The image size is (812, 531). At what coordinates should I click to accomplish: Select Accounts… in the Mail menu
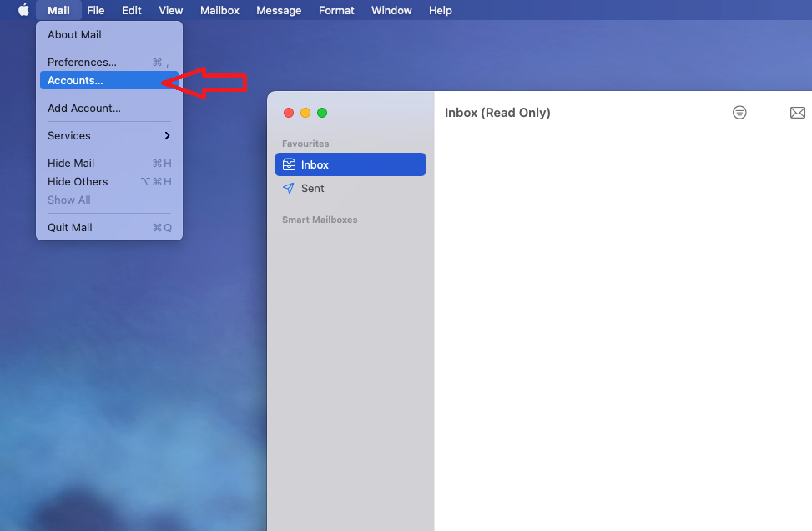click(x=109, y=80)
